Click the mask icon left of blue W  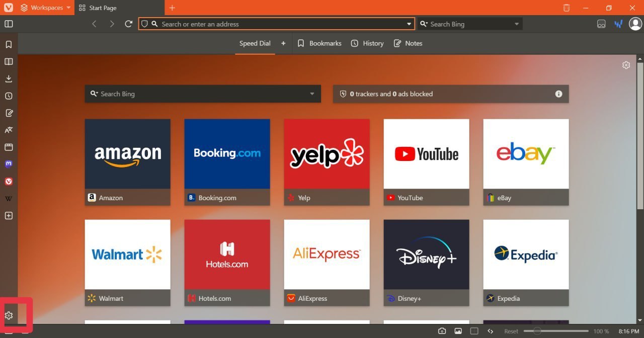[601, 24]
